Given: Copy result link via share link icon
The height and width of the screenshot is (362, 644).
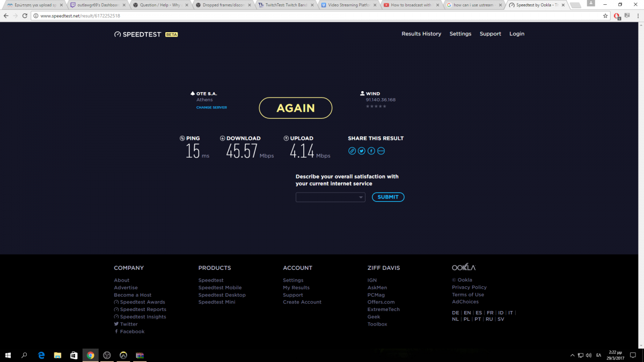Looking at the screenshot, I should click(352, 151).
